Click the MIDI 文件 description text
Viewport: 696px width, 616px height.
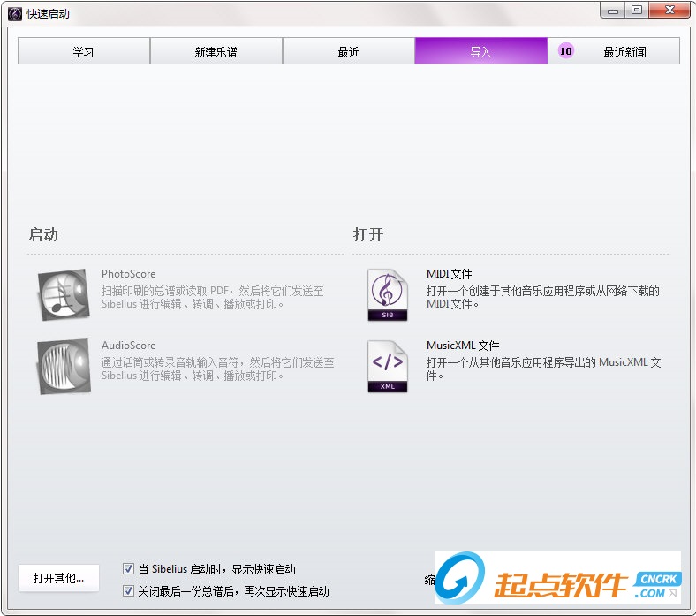[543, 297]
